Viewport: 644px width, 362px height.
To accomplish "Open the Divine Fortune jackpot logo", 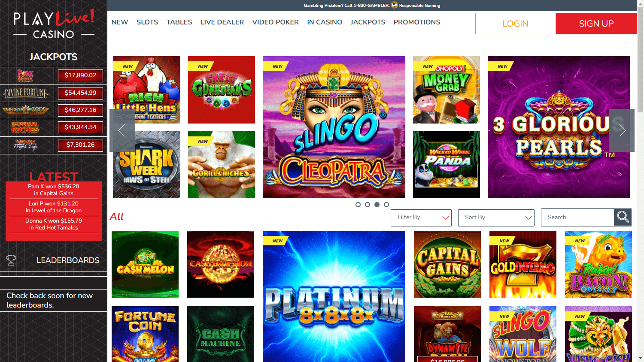I will tap(26, 93).
